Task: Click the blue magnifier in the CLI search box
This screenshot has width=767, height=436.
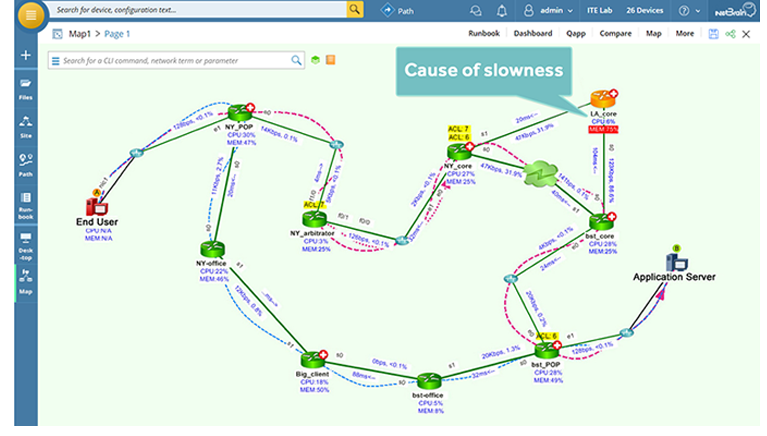Action: click(x=296, y=60)
